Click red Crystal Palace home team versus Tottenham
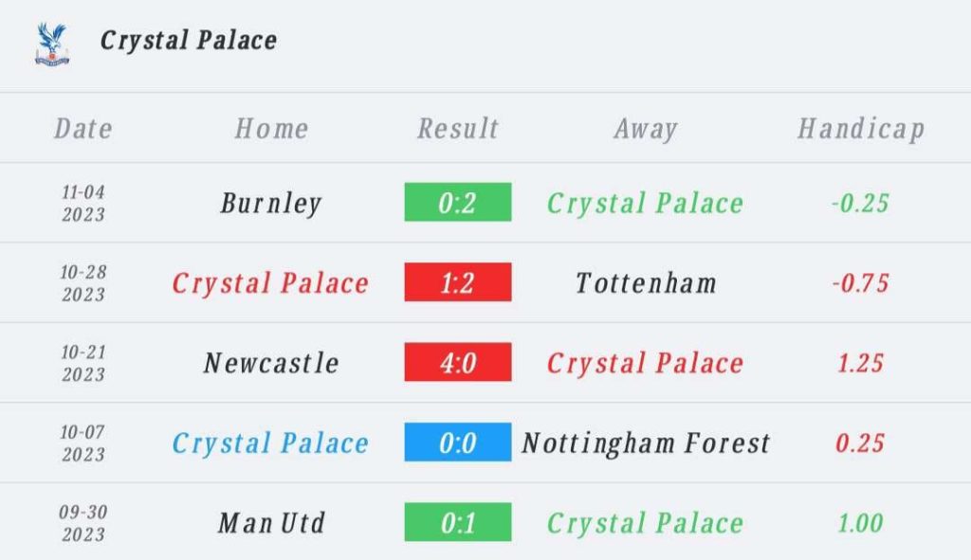Screen dimensions: 971x560 pos(270,283)
